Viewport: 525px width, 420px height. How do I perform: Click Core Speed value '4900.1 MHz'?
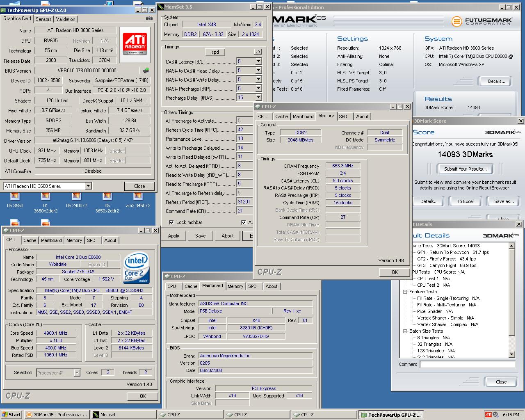[56, 333]
